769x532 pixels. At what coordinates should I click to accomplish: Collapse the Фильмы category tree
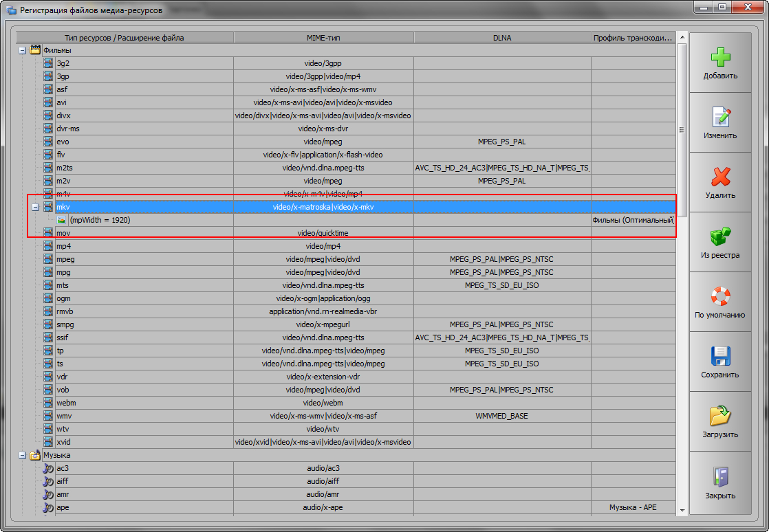(x=22, y=50)
